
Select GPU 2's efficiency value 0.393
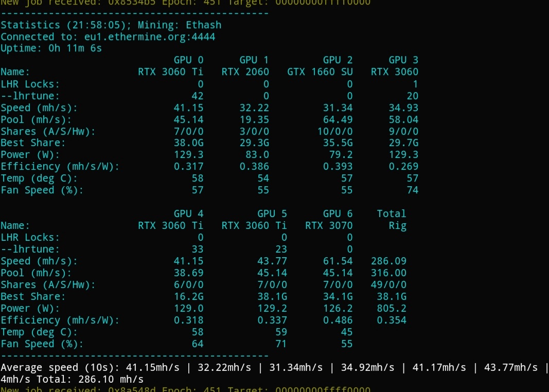click(x=338, y=167)
